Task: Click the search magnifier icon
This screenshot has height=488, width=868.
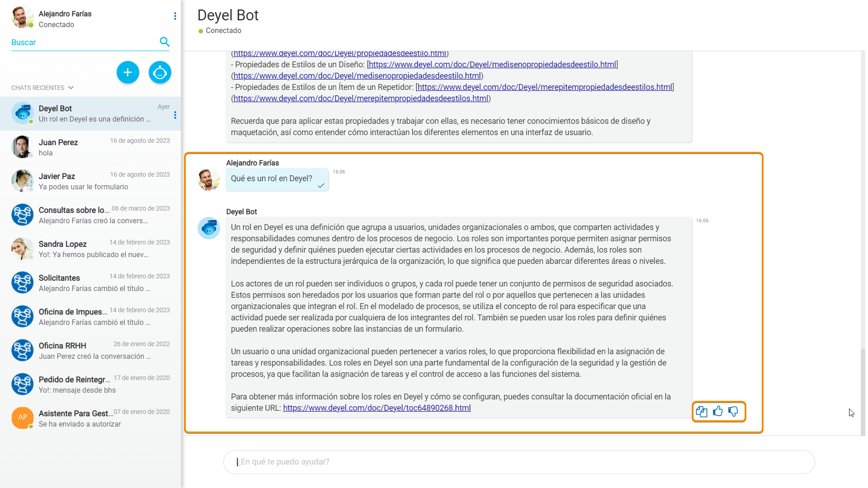Action: click(x=165, y=42)
